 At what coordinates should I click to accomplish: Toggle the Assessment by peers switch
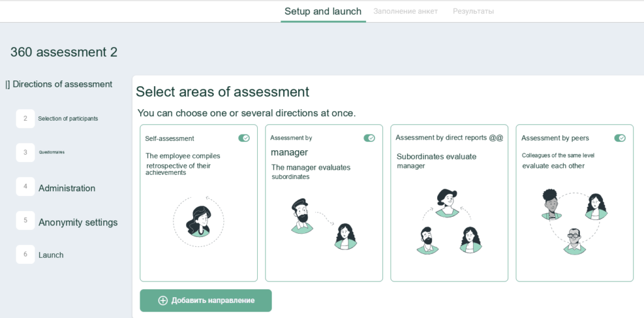[619, 138]
